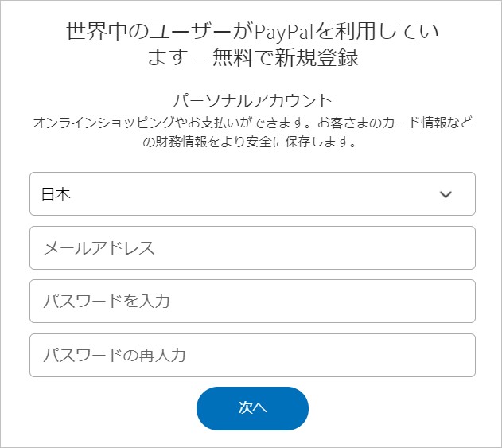Select the パスワードの再入力 field

252,355
